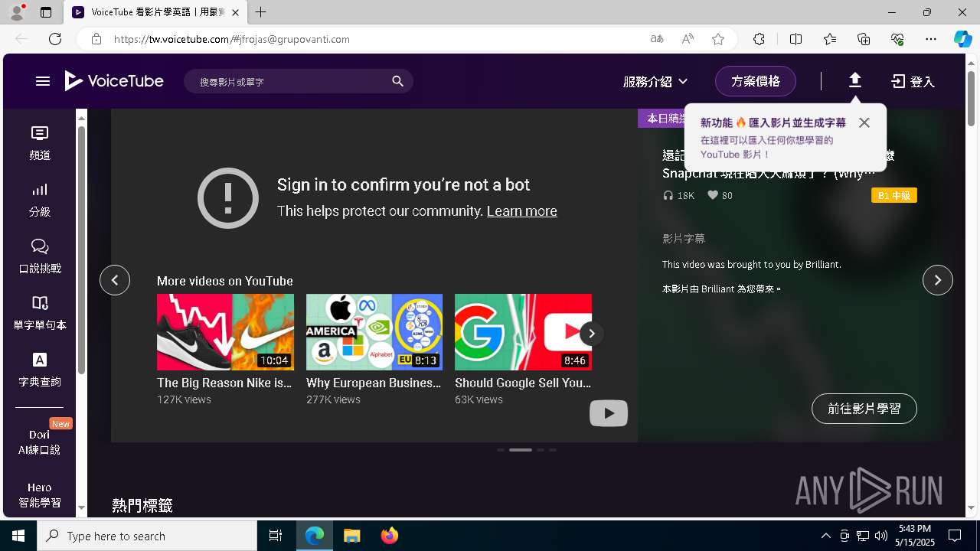
Task: Click the headphone 18K listens count
Action: point(678,195)
